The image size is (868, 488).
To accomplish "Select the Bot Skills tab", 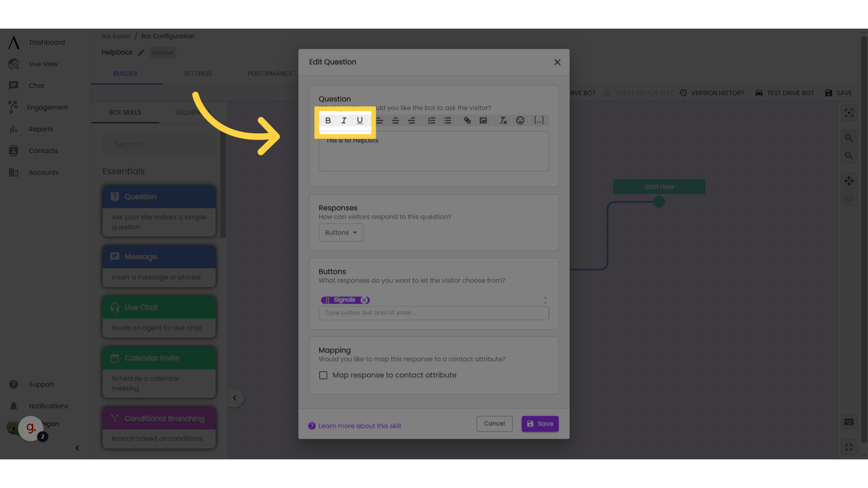I will point(125,113).
